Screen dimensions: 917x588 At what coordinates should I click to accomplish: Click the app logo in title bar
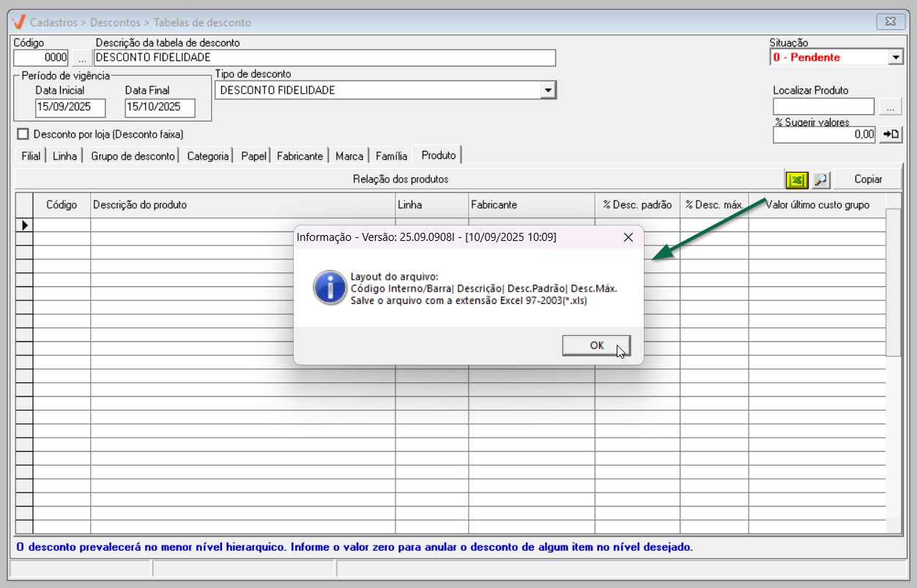click(x=20, y=22)
